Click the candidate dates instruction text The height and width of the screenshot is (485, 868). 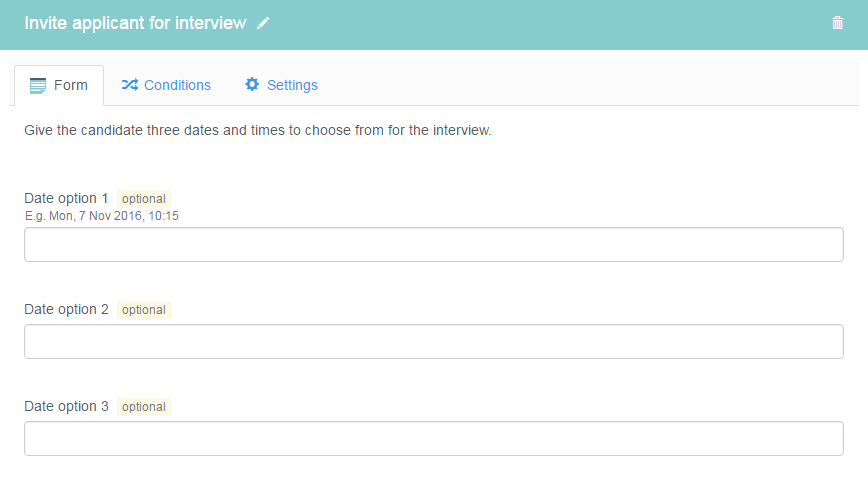coord(257,130)
